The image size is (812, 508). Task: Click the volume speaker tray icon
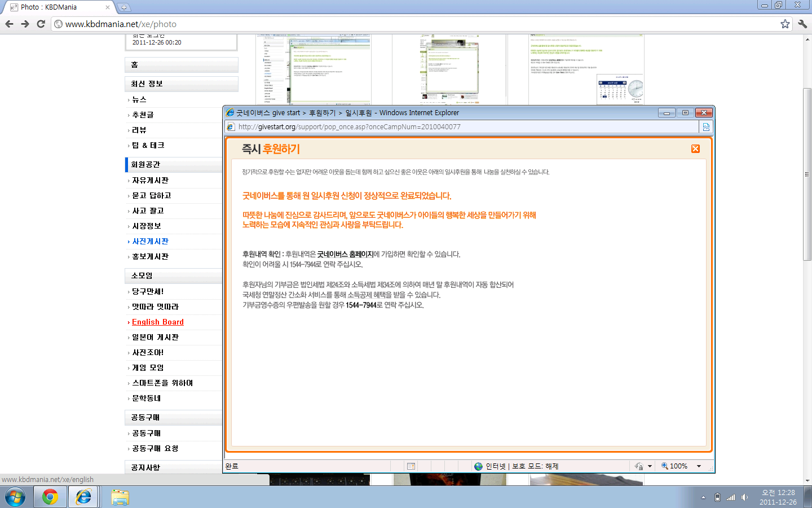[x=745, y=497]
